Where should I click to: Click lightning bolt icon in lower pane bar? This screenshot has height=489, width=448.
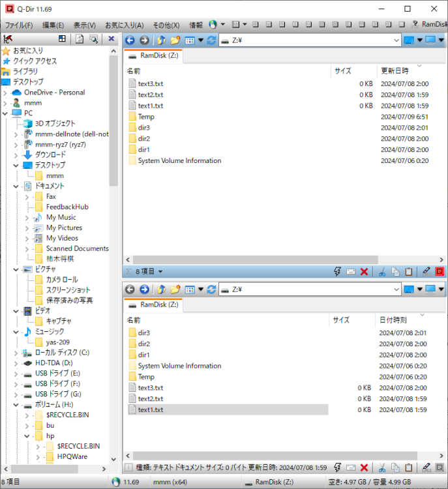[x=337, y=467]
